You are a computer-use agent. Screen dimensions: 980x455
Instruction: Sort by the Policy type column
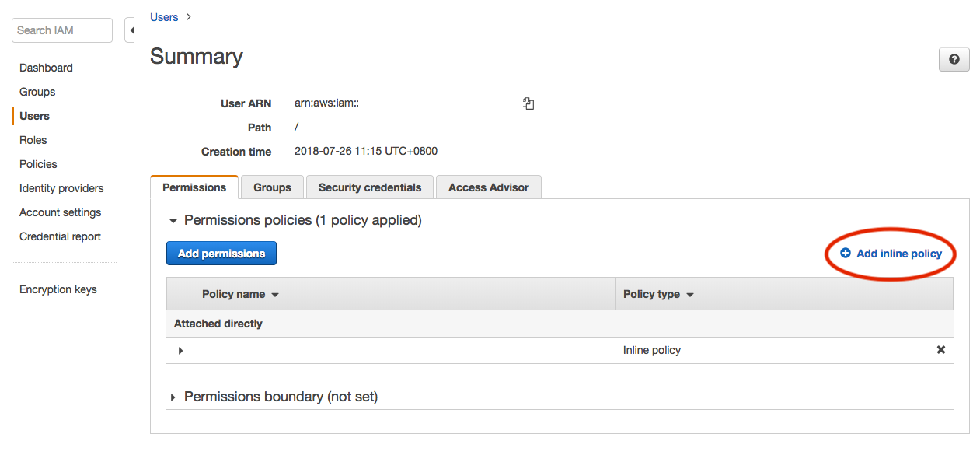pyautogui.click(x=658, y=294)
